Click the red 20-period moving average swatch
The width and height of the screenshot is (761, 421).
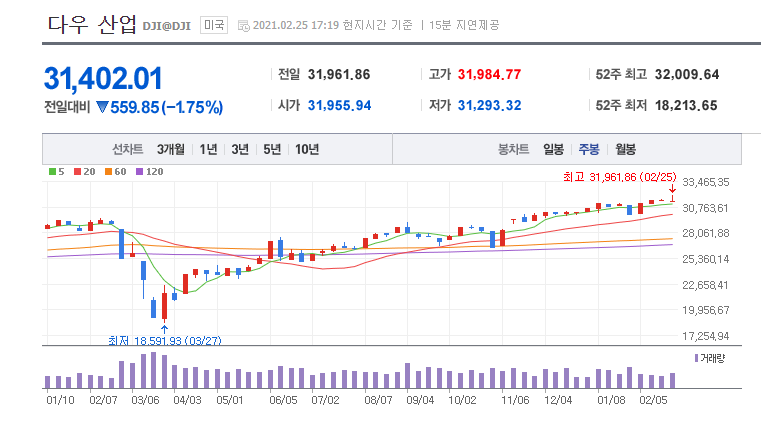tap(77, 171)
